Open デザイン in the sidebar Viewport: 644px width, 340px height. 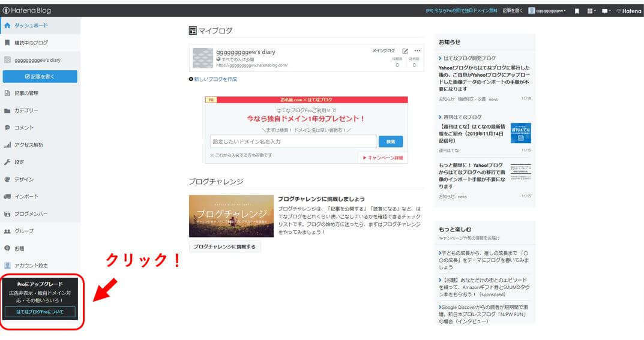[40, 179]
